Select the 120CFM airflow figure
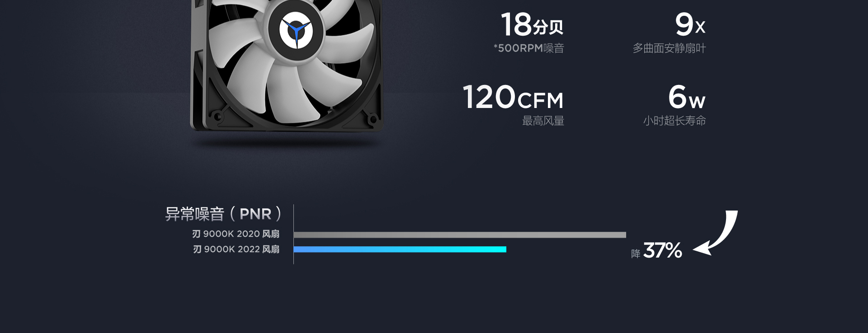 [513, 97]
